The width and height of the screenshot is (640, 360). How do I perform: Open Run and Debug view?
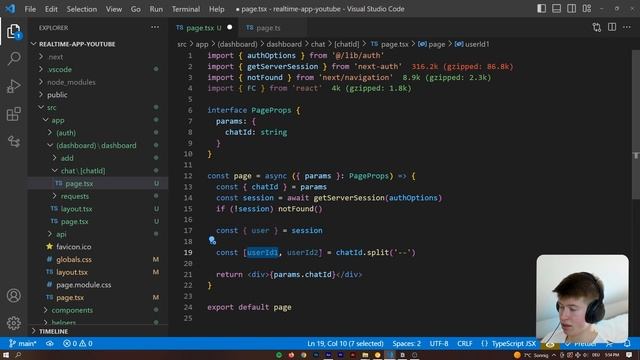click(x=13, y=87)
